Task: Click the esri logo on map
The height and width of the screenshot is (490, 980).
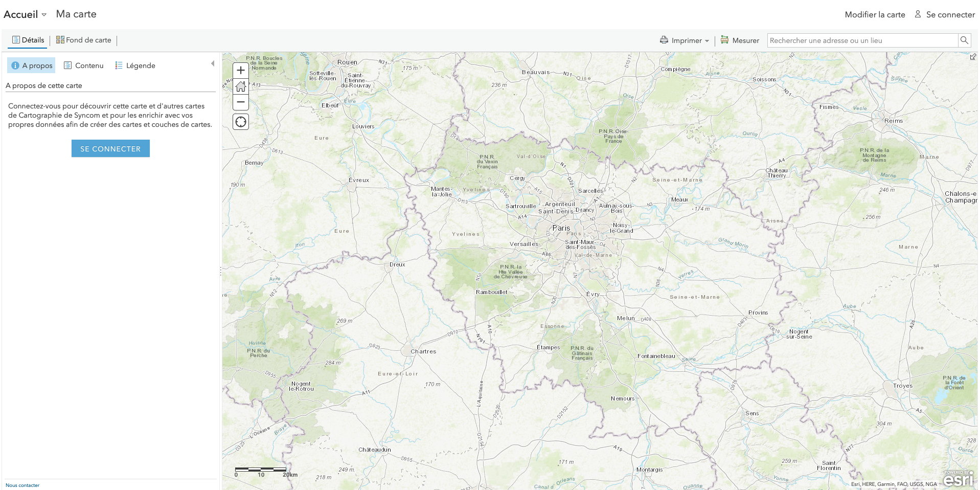Action: pyautogui.click(x=958, y=479)
